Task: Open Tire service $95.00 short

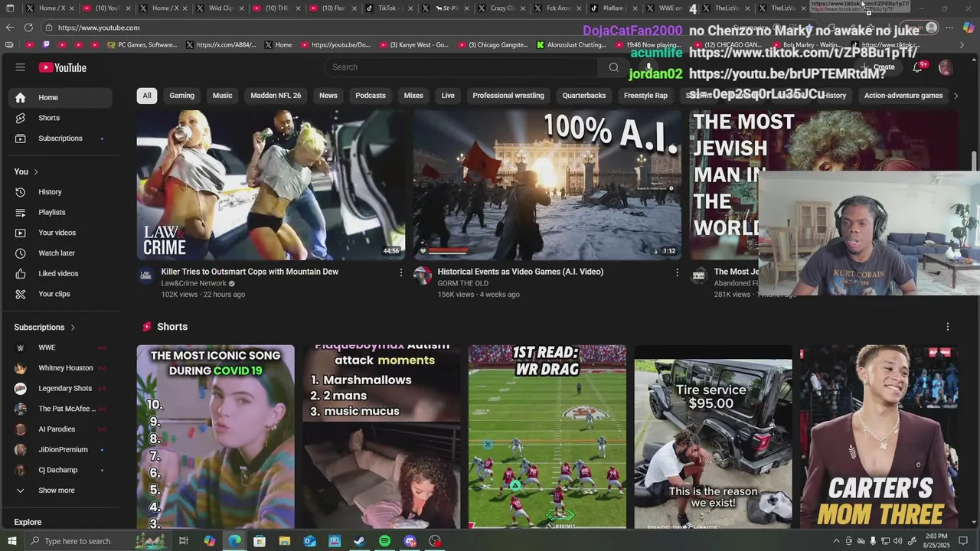Action: pos(713,437)
